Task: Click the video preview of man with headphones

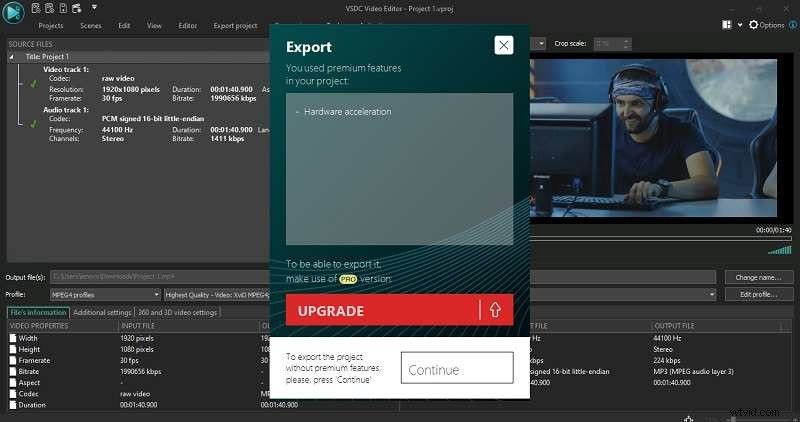Action: tap(653, 138)
